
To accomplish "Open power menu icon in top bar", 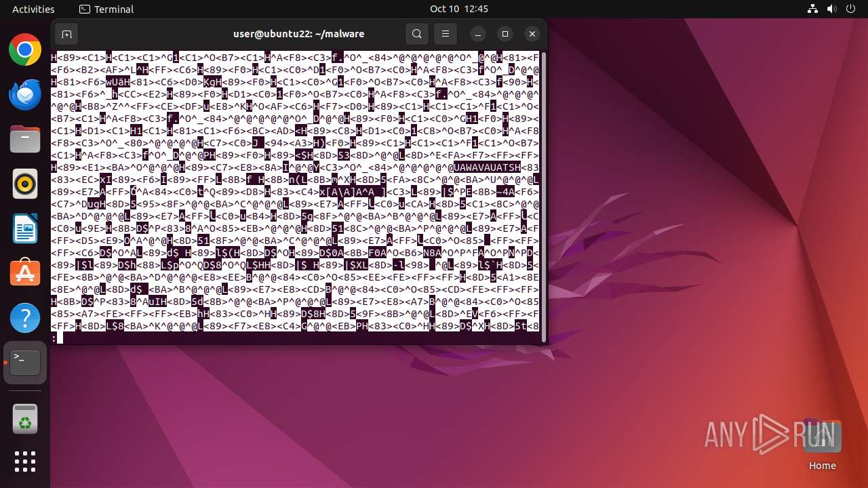I will click(850, 9).
